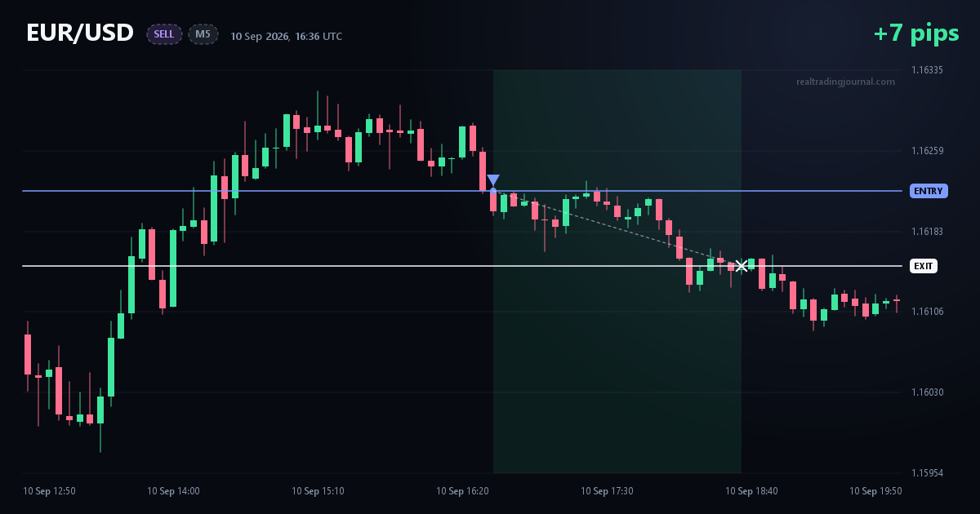Click the +7 pips result

click(916, 33)
